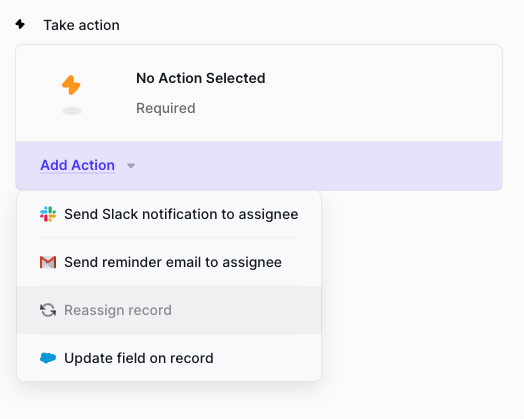Click blank space right of Update field

pyautogui.click(x=267, y=358)
